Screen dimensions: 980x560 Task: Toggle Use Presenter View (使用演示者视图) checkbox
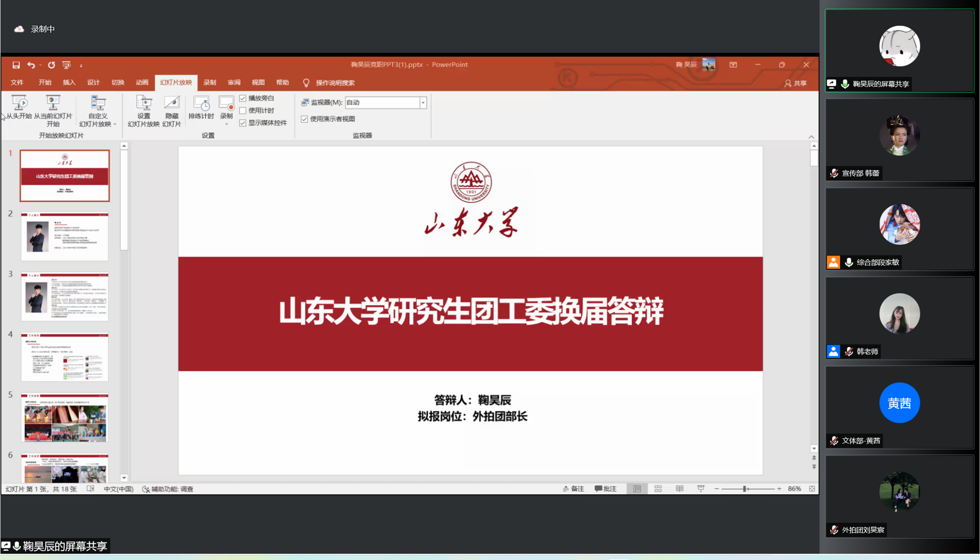304,119
